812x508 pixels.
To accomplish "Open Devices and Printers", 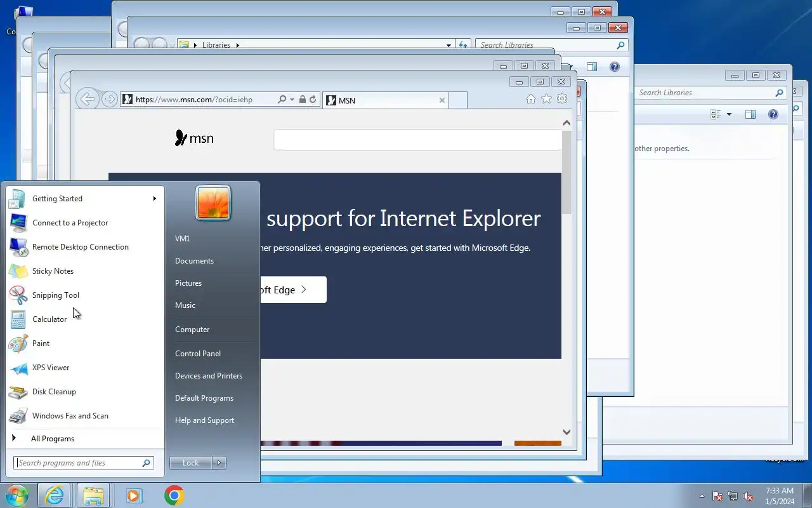I will coord(209,376).
